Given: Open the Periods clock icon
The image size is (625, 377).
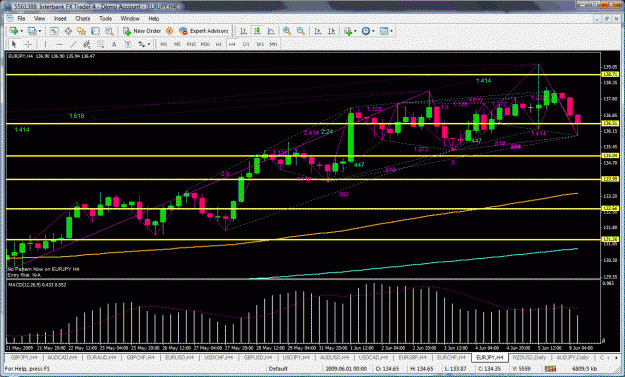Looking at the screenshot, I should click(x=366, y=31).
